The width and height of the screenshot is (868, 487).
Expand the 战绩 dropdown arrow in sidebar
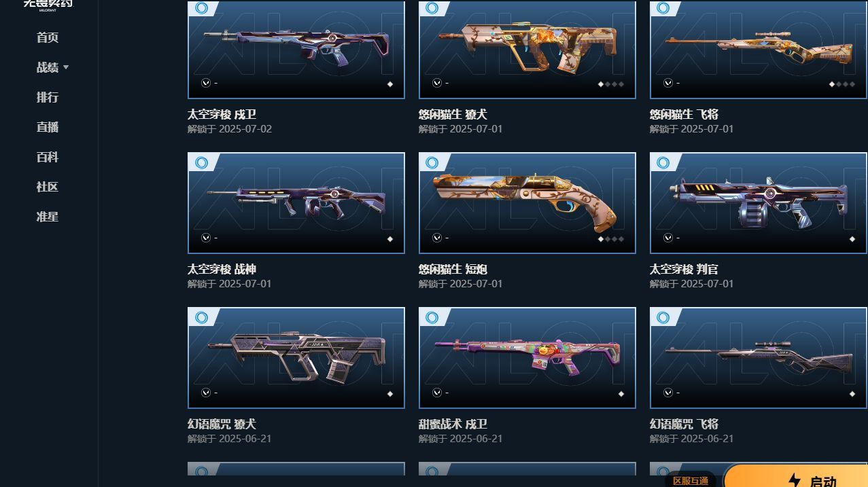(66, 67)
